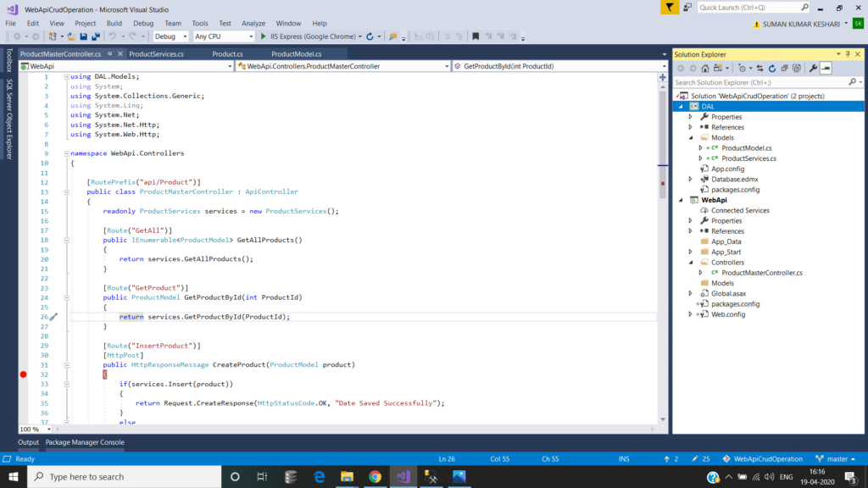Switch to ProductServices.cs tab

156,54
